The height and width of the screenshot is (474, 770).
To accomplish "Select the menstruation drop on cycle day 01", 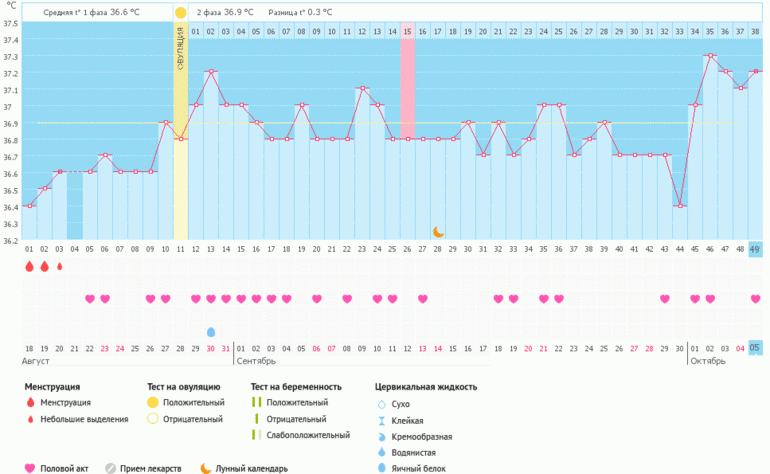I will pyautogui.click(x=29, y=267).
